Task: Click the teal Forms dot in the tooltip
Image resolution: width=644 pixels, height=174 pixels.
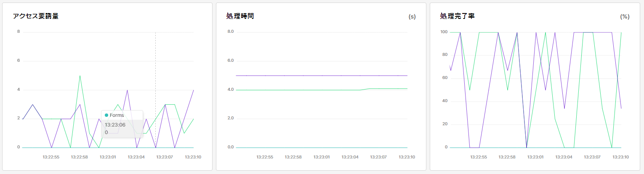Action: (106, 115)
